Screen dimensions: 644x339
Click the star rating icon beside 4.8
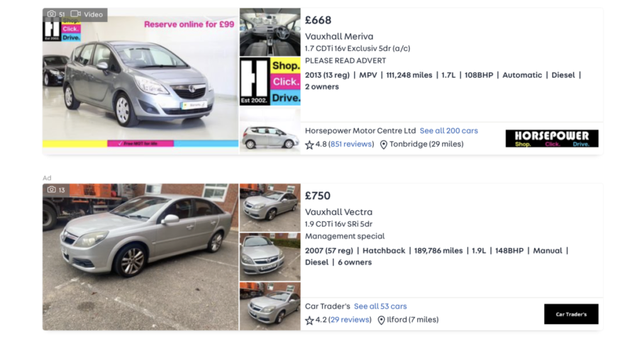pyautogui.click(x=309, y=145)
